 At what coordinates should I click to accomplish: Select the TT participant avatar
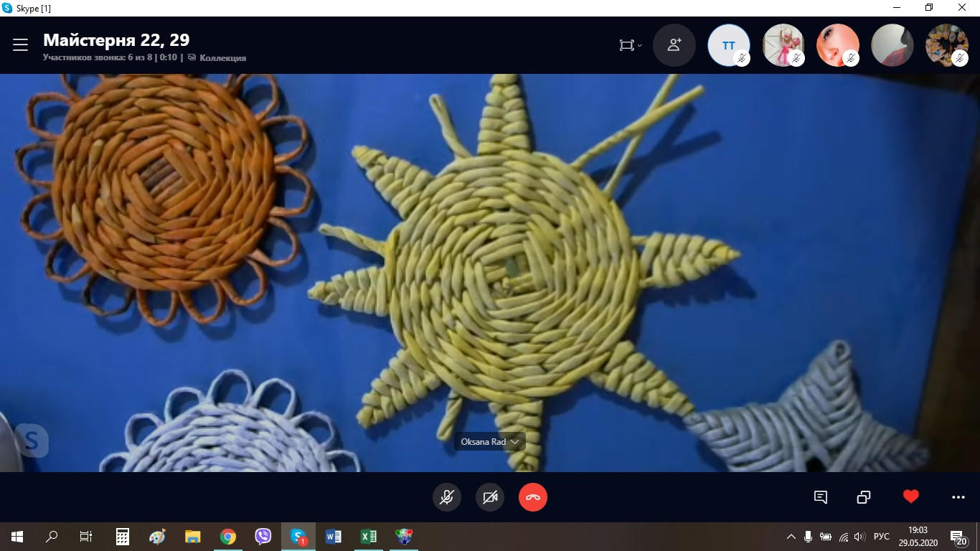pyautogui.click(x=729, y=45)
